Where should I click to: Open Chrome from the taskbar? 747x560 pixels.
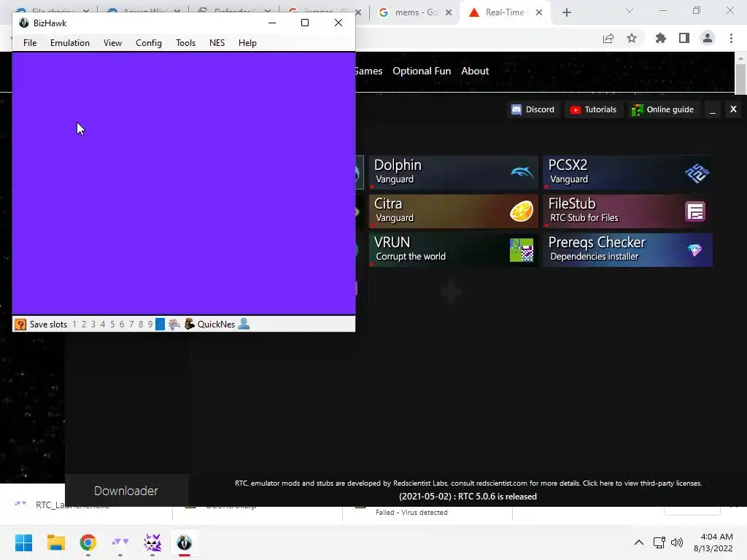[x=88, y=542]
